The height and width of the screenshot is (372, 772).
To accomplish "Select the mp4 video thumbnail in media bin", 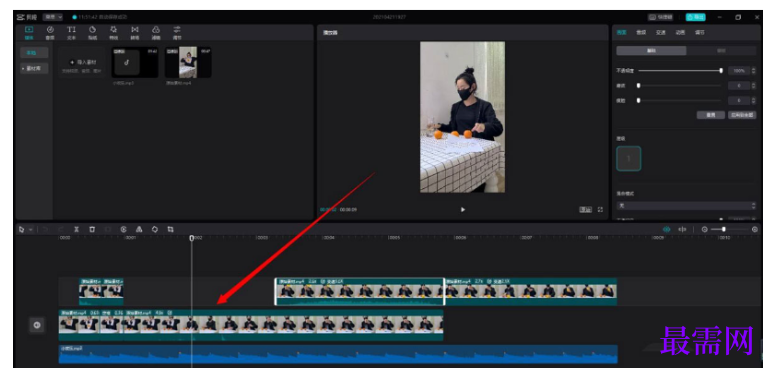I will tap(188, 62).
